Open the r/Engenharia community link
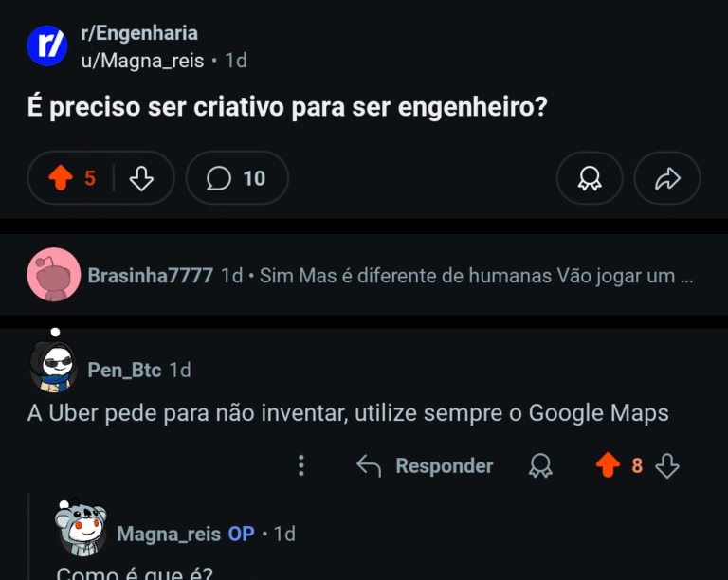 pos(138,35)
